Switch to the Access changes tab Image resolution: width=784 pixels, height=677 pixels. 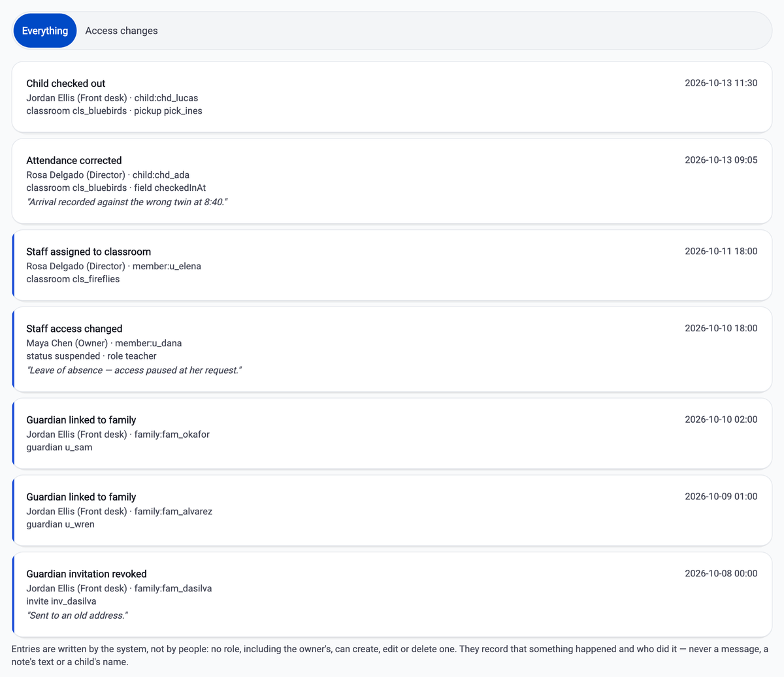pyautogui.click(x=122, y=31)
